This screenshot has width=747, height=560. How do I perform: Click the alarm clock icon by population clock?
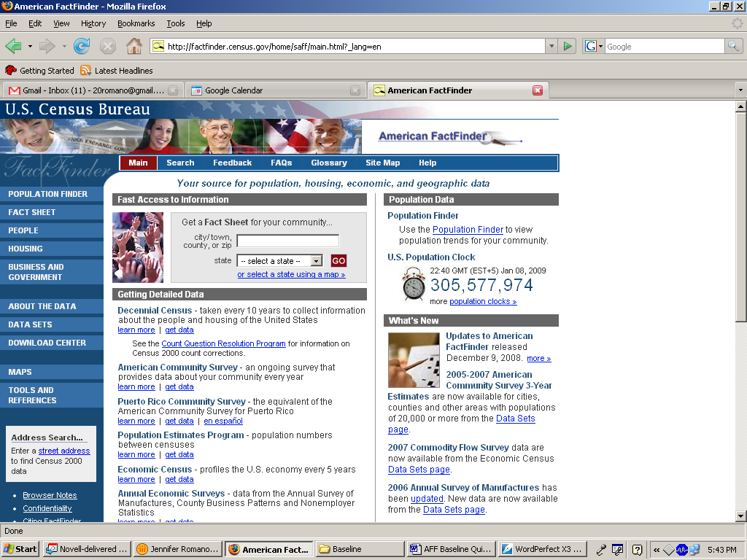414,284
